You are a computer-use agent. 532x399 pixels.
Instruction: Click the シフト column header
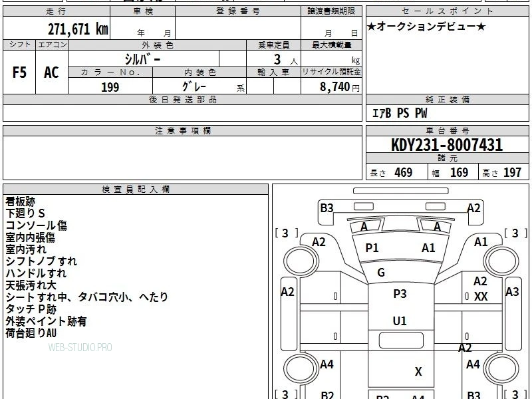[19, 45]
